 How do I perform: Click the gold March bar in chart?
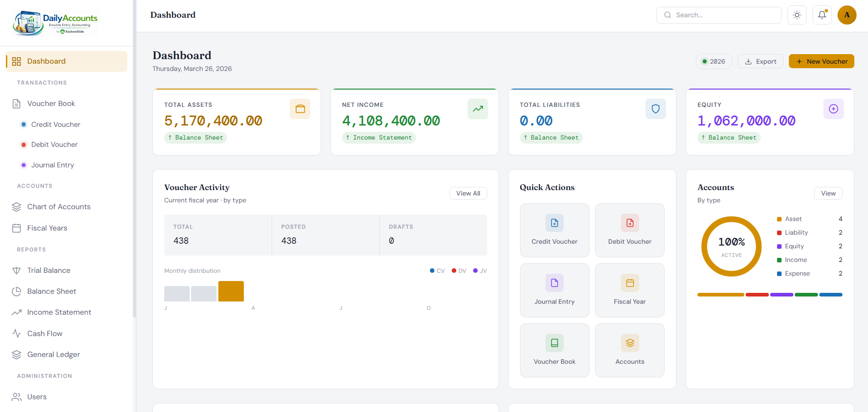coord(231,291)
